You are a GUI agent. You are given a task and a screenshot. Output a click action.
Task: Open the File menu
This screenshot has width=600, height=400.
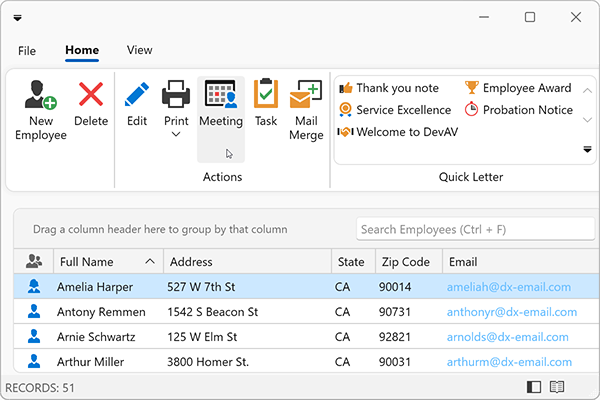(27, 50)
